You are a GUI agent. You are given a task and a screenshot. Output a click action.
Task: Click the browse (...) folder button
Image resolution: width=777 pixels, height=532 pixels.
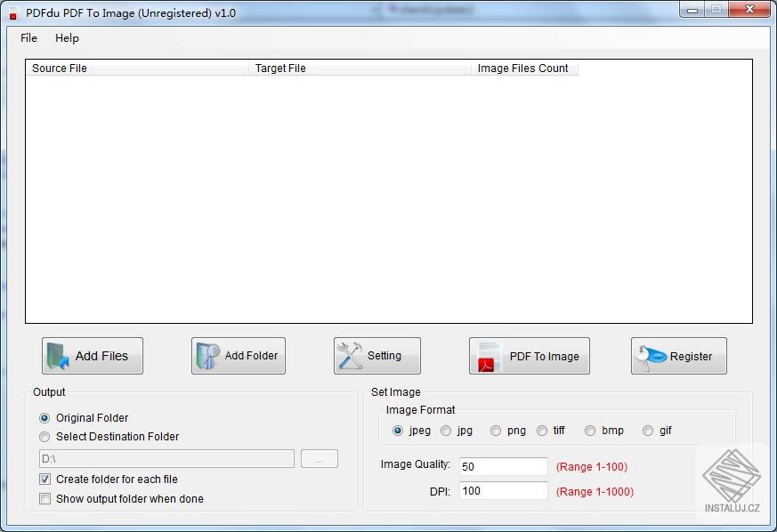click(320, 459)
